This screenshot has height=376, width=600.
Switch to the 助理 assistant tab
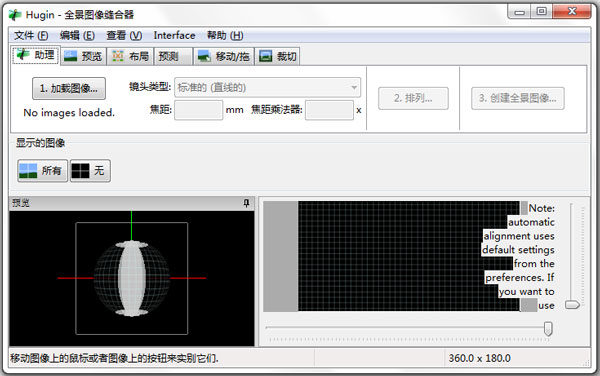[36, 55]
